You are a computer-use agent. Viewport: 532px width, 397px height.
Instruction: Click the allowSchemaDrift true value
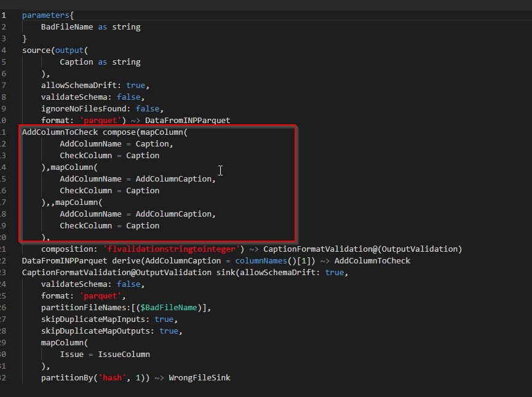(x=135, y=85)
